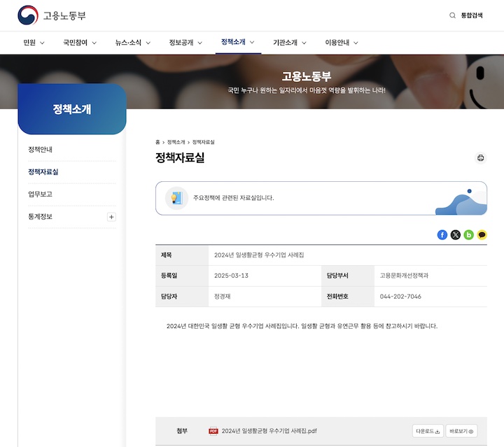This screenshot has width=504, height=447.
Task: Go to 홈 in the breadcrumb
Action: point(157,142)
